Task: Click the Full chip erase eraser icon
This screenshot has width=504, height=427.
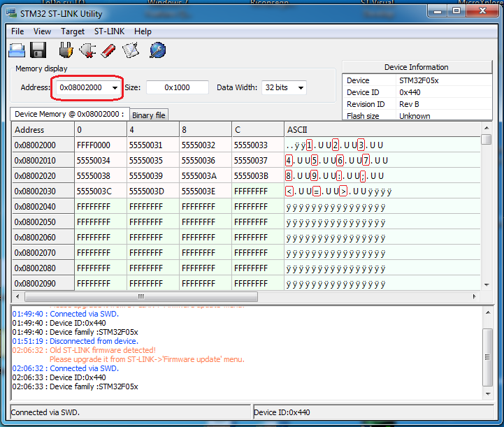Action: tap(108, 51)
